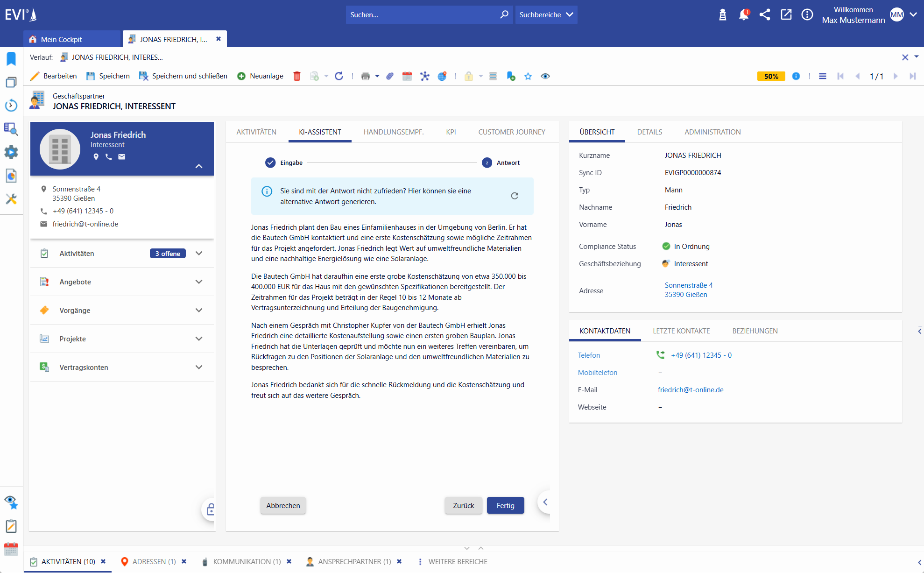Click the network relations icon

coord(424,76)
